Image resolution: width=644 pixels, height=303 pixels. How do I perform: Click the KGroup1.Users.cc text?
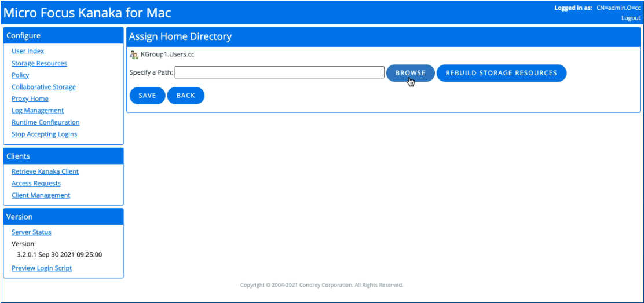[167, 54]
